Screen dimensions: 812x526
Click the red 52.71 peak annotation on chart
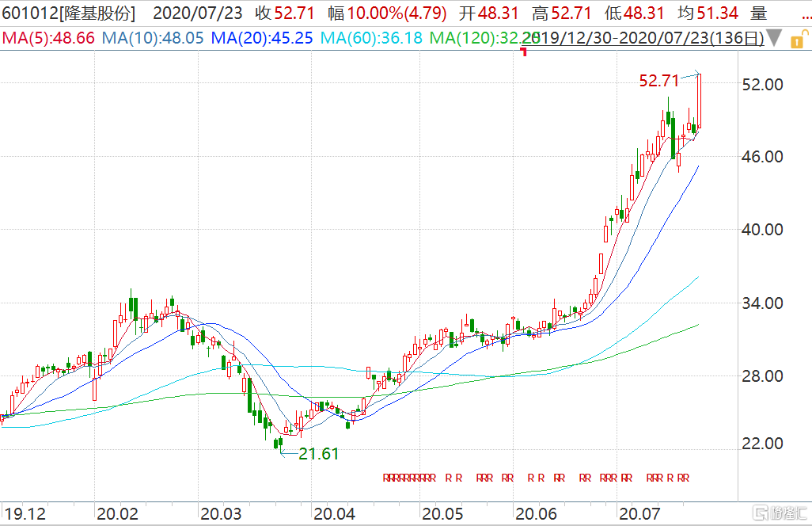[658, 80]
